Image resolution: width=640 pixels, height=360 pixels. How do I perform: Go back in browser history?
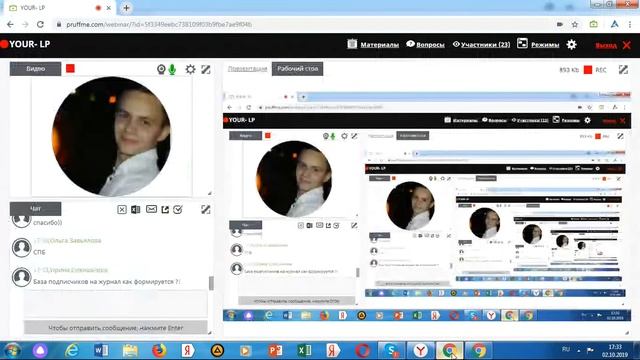[x=10, y=24]
